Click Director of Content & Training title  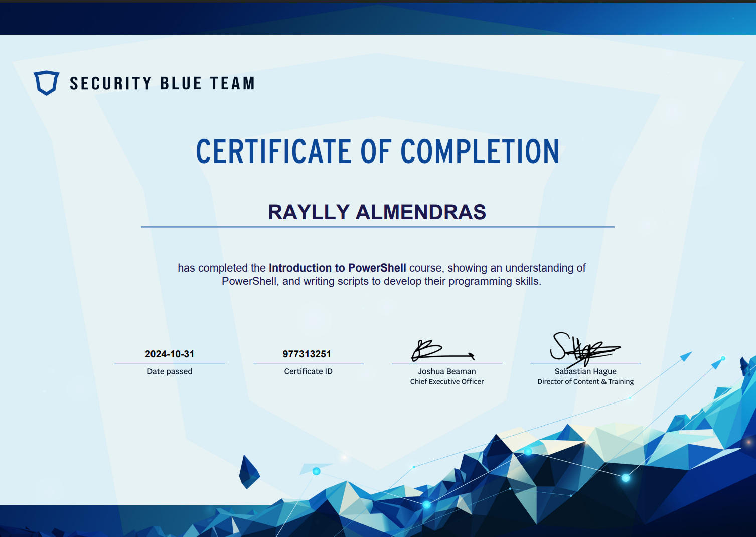(x=585, y=382)
